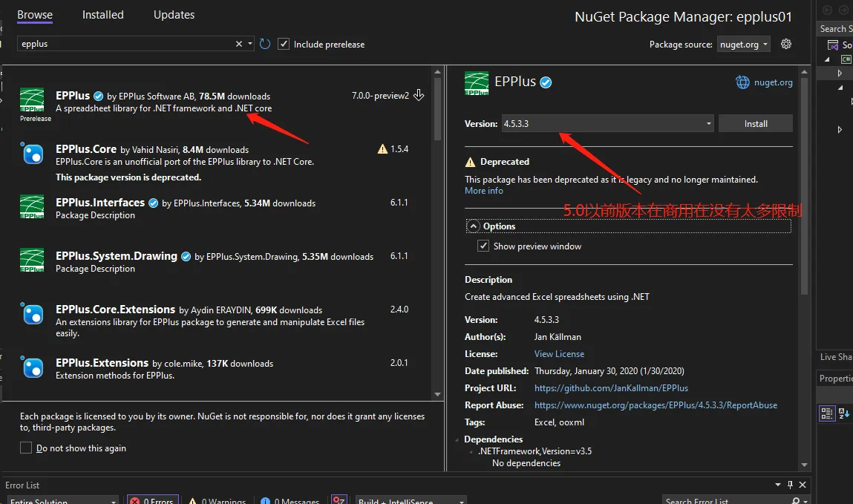Switch to the Installed tab
This screenshot has width=853, height=504.
click(102, 15)
